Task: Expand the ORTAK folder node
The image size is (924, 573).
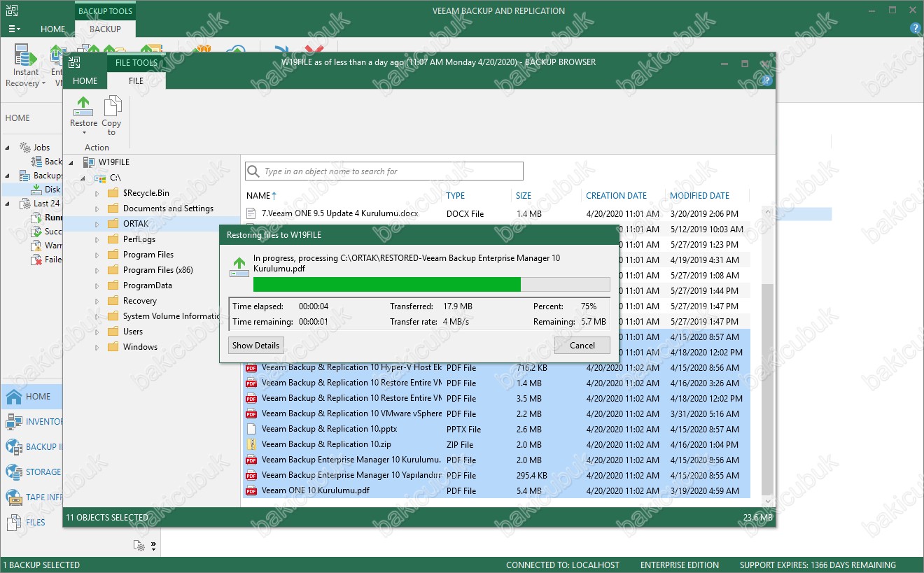Action: pyautogui.click(x=97, y=224)
